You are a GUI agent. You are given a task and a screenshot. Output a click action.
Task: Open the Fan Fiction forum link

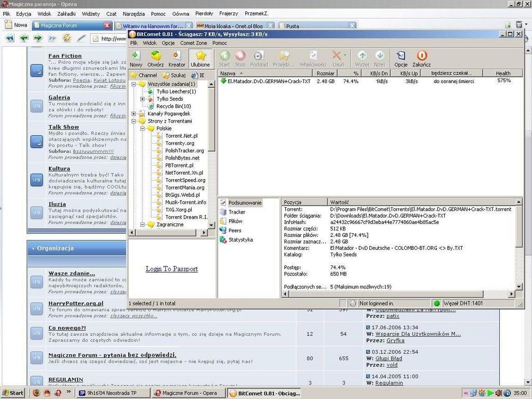pyautogui.click(x=65, y=56)
